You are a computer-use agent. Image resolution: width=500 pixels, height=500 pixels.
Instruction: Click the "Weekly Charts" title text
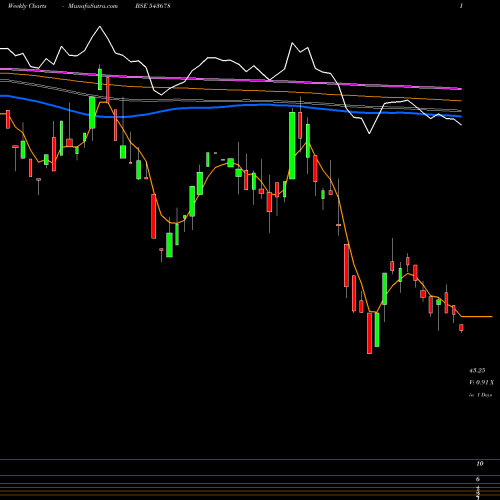click(27, 6)
